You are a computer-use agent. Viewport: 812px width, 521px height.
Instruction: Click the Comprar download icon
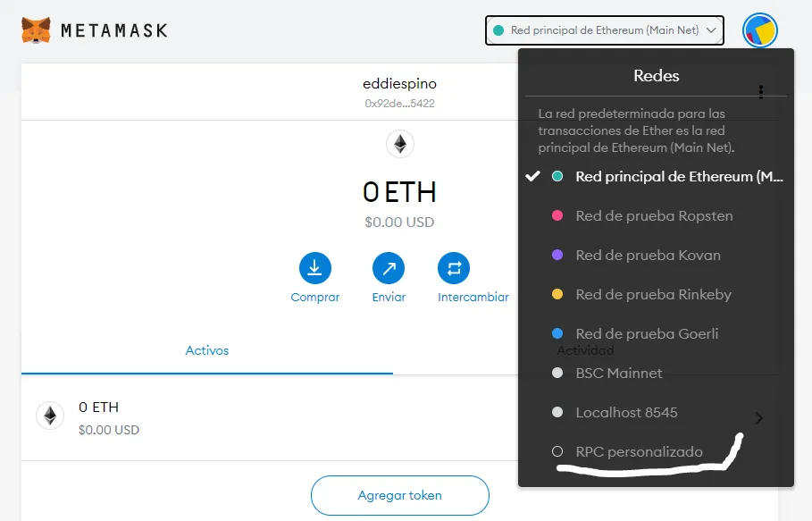pos(314,268)
